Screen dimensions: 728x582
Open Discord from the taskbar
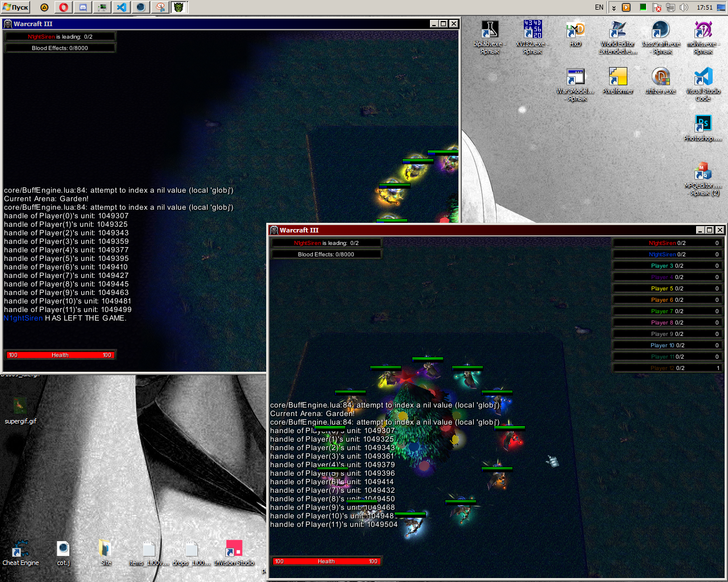point(83,7)
